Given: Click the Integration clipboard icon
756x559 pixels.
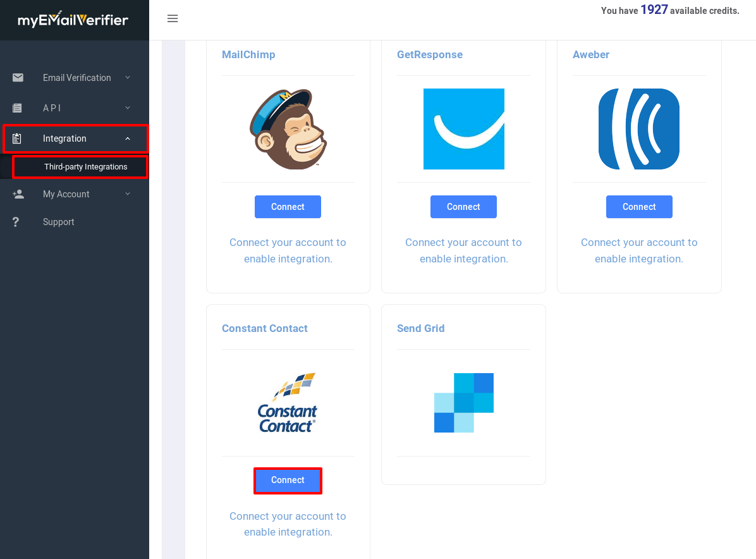Looking at the screenshot, I should tap(17, 138).
